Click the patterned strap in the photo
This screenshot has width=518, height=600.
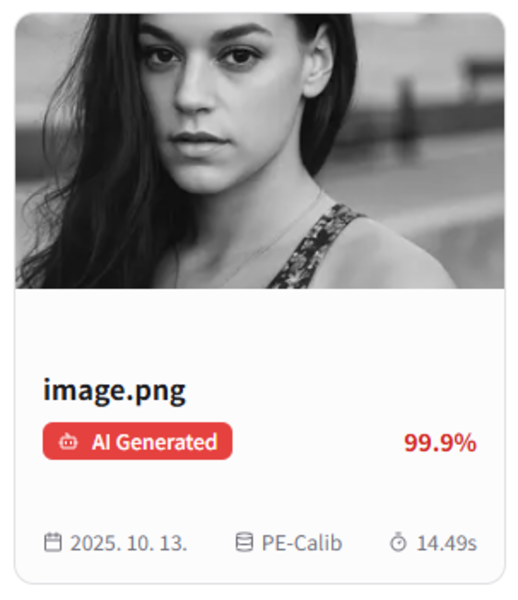pos(316,247)
